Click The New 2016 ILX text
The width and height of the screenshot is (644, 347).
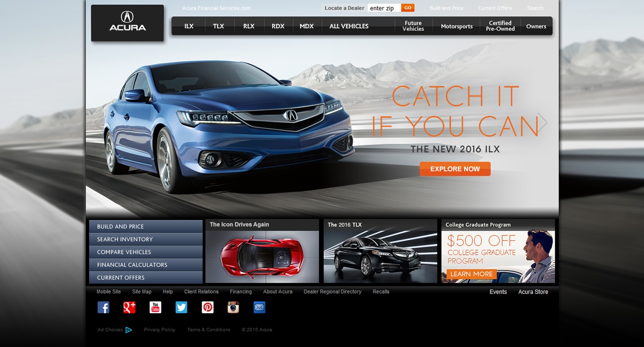tap(455, 149)
